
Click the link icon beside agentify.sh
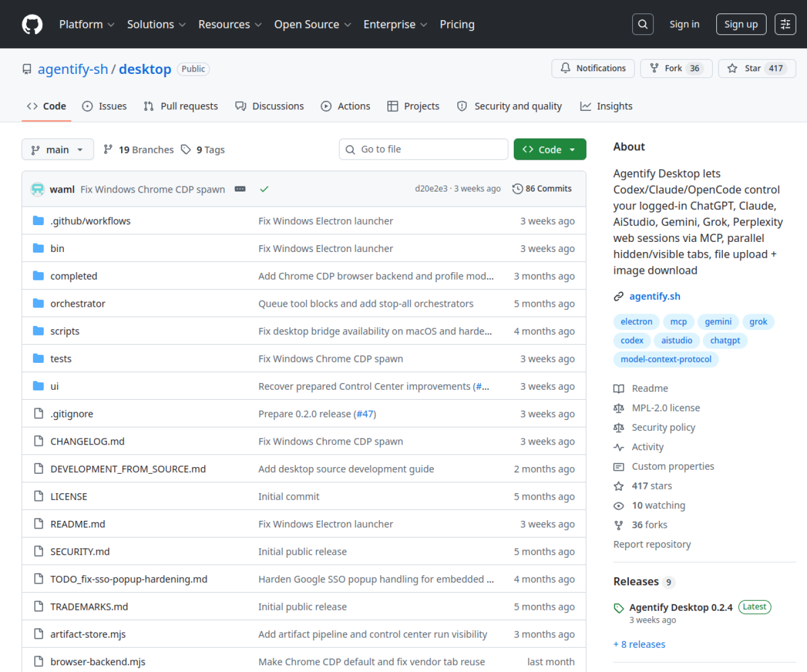tap(619, 296)
